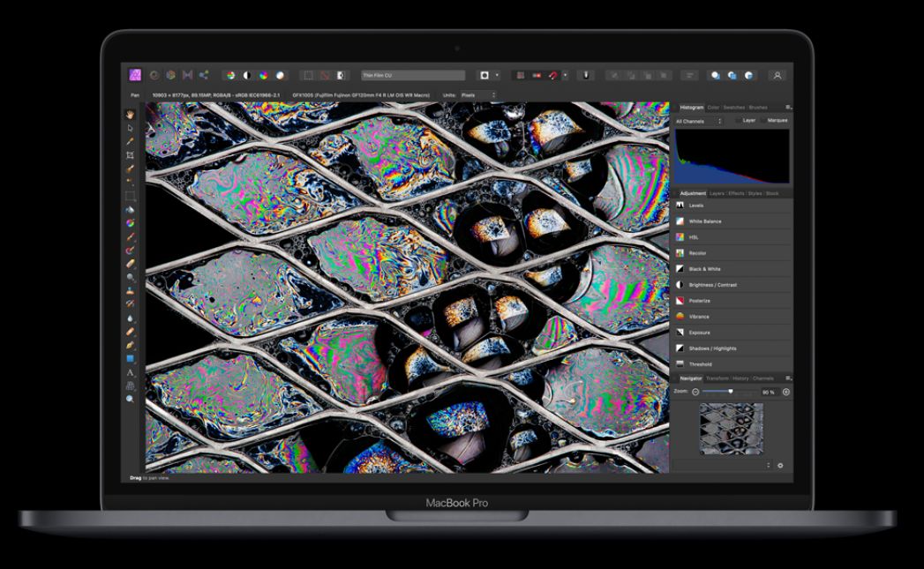Open the History tab
Viewport: 924px width, 569px height.
tap(741, 378)
